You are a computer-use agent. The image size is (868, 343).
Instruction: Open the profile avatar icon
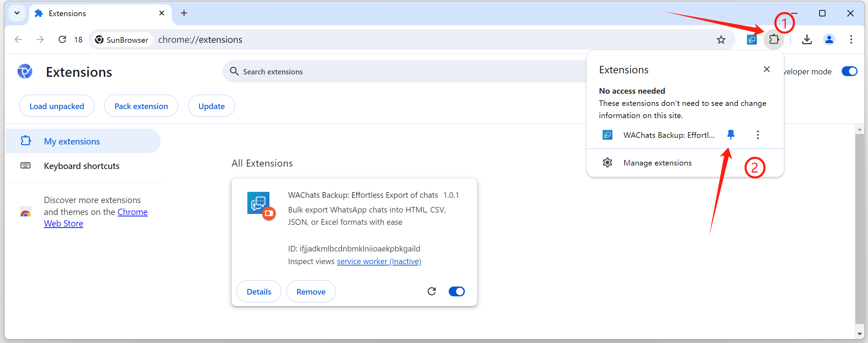pyautogui.click(x=829, y=40)
